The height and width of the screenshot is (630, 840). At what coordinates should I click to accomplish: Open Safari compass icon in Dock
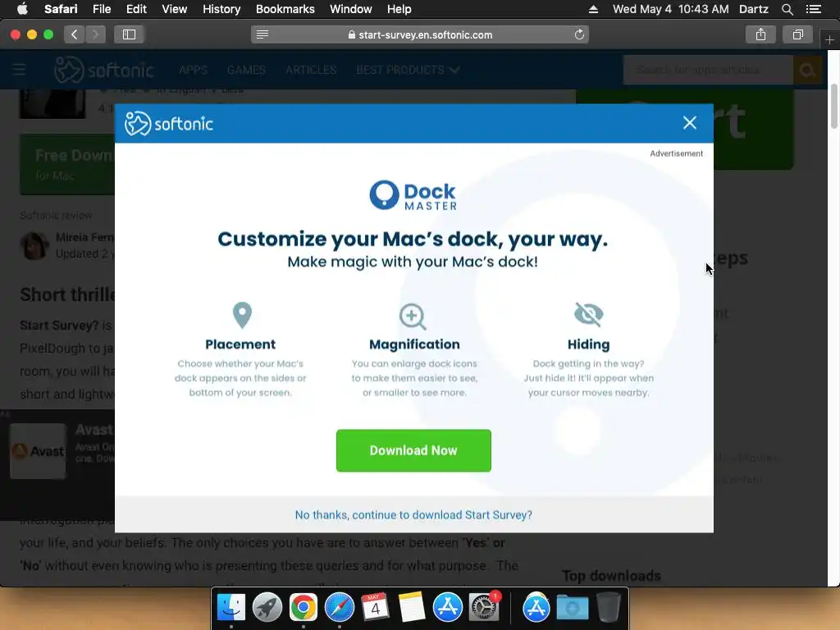tap(340, 608)
